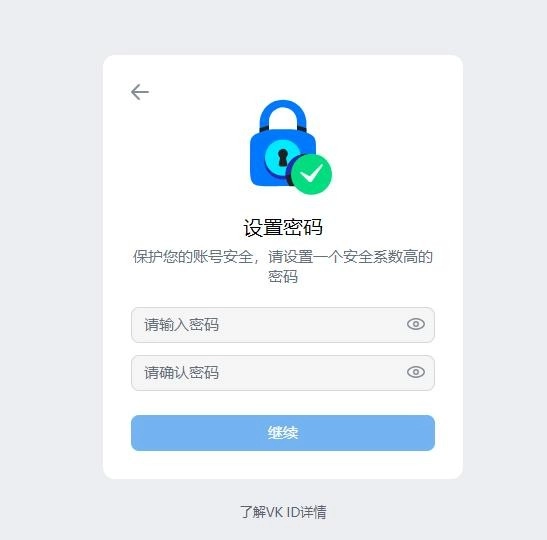Click the 继续 label text on blue button
This screenshot has height=540, width=547.
point(283,433)
